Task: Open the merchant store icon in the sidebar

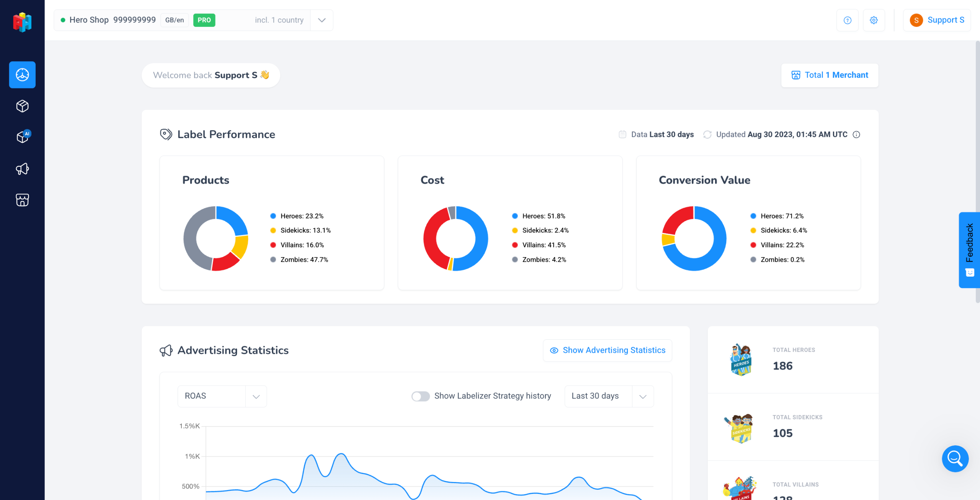Action: 22,200
